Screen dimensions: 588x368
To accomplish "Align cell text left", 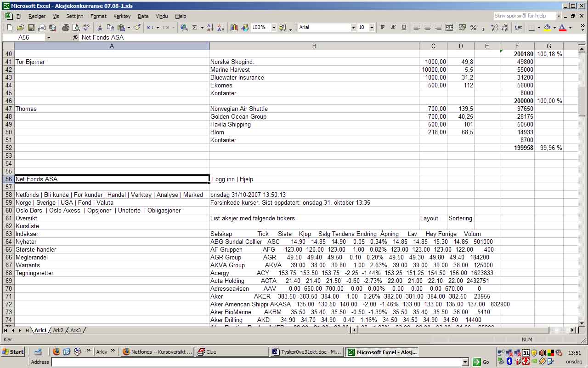I will coord(417,28).
